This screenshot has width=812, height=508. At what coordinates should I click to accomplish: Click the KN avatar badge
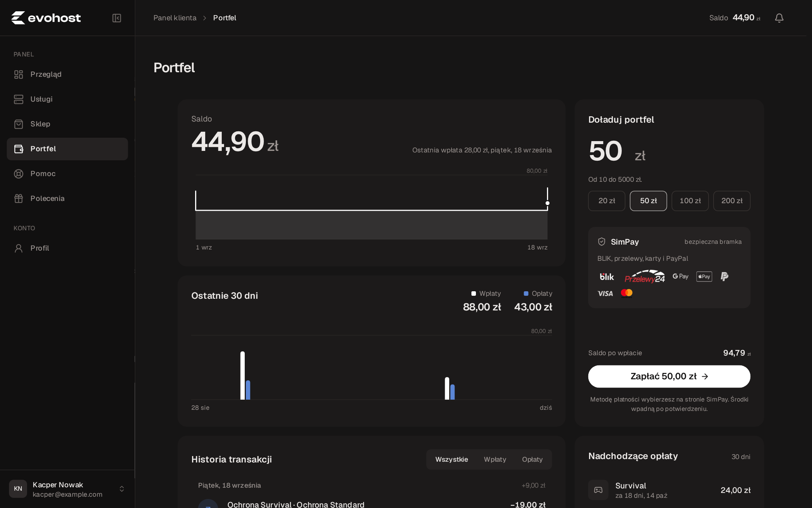coord(18,489)
